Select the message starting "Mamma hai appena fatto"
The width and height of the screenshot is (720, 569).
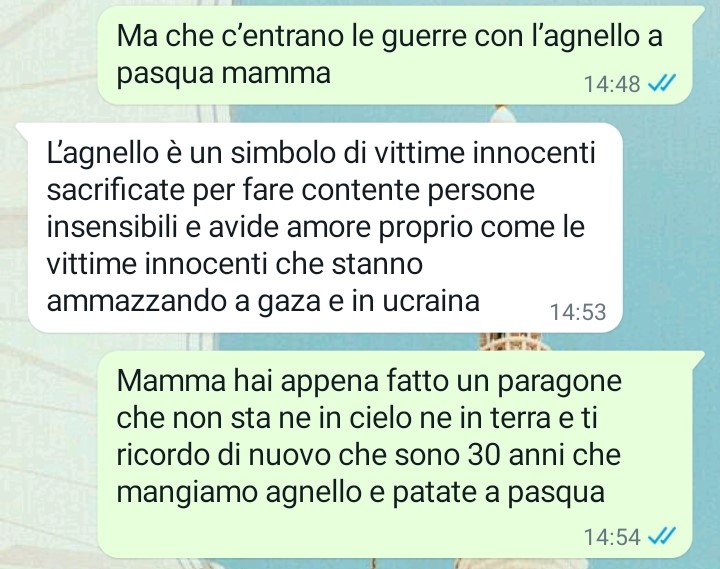(x=395, y=455)
